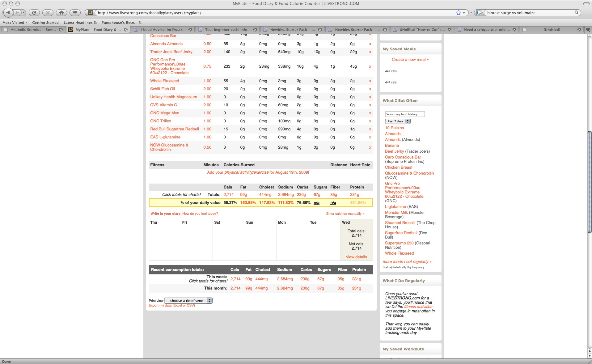Click the 2,714 total calories chart link
The image size is (592, 364).
pyautogui.click(x=228, y=195)
